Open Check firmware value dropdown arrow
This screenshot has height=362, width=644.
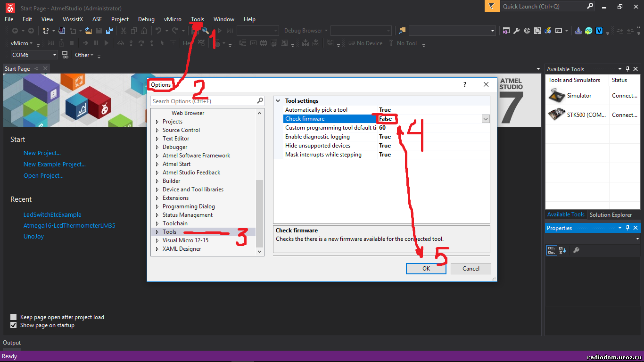click(x=486, y=119)
